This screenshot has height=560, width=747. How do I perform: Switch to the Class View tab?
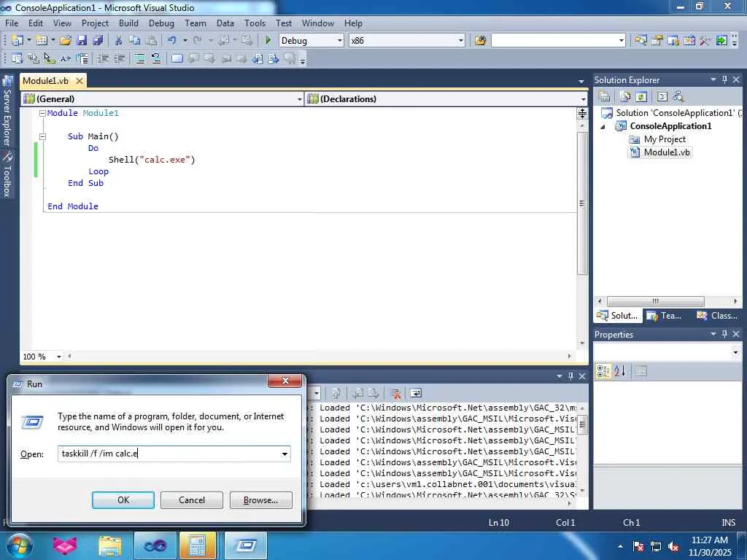717,316
